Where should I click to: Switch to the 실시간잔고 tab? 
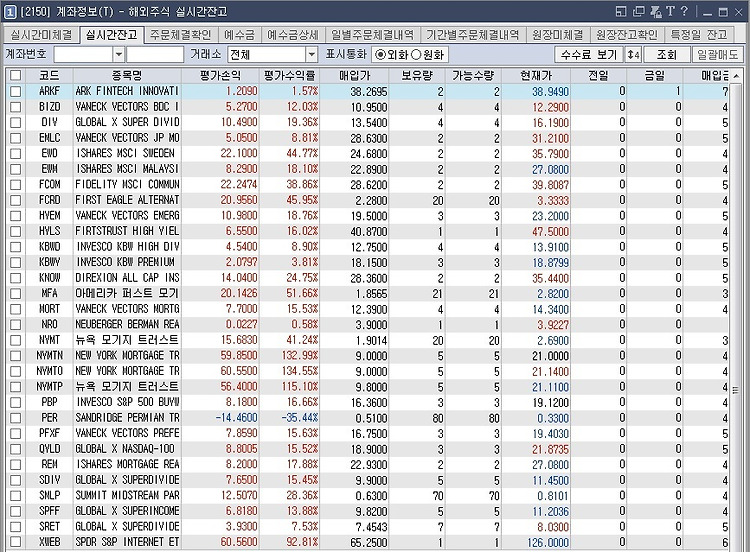[111, 34]
